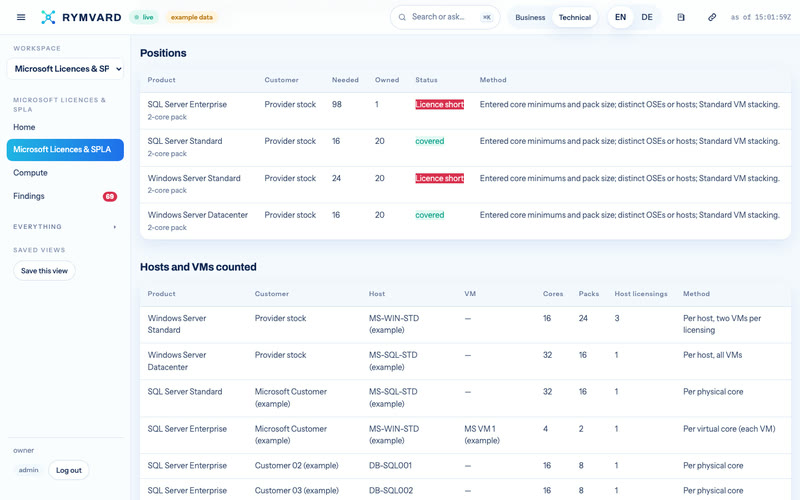This screenshot has width=800, height=500.
Task: Click SQL Server Enterprise in Positions table
Action: [187, 105]
